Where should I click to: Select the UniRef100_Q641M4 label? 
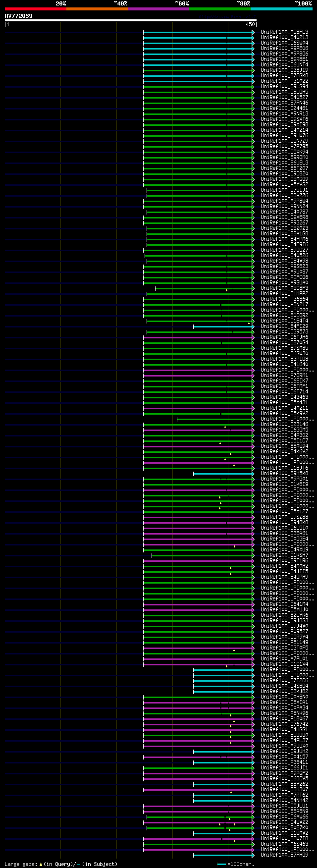click(284, 604)
